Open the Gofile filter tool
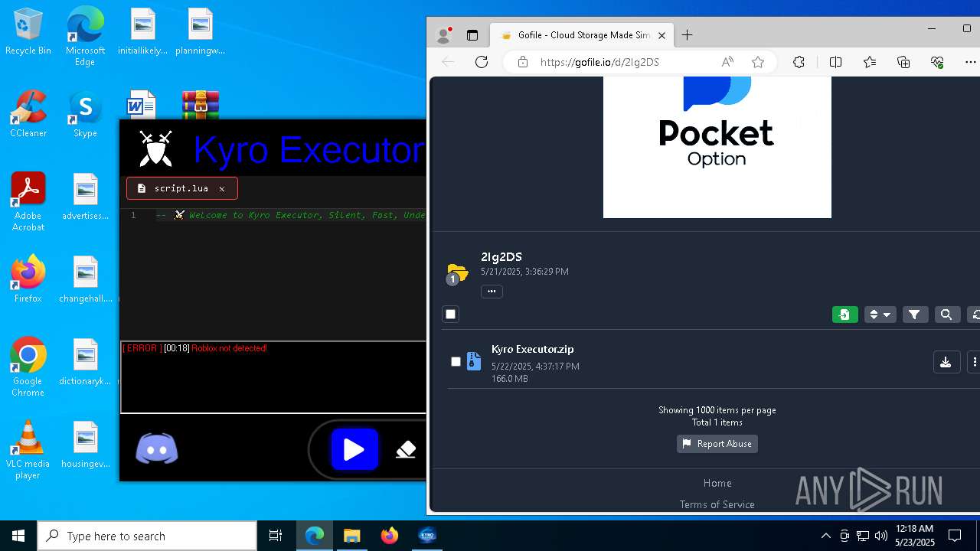The image size is (980, 551). click(x=915, y=315)
